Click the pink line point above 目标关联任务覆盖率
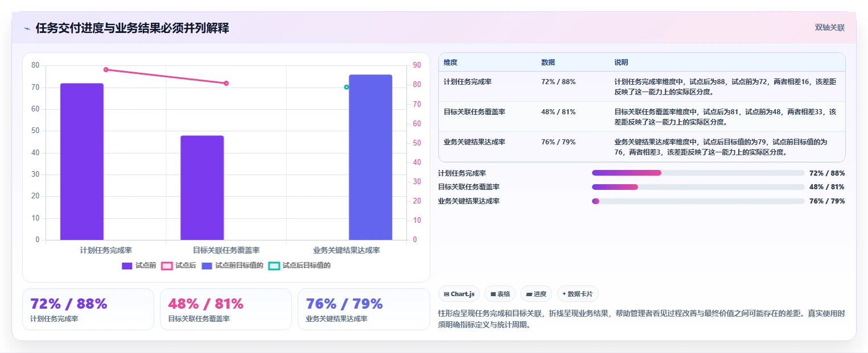The width and height of the screenshot is (868, 353). point(226,83)
